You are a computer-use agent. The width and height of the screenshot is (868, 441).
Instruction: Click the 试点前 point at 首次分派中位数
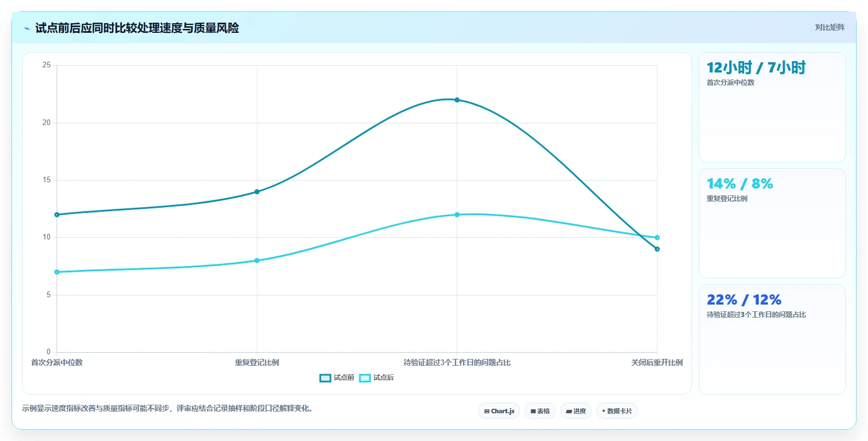point(57,215)
